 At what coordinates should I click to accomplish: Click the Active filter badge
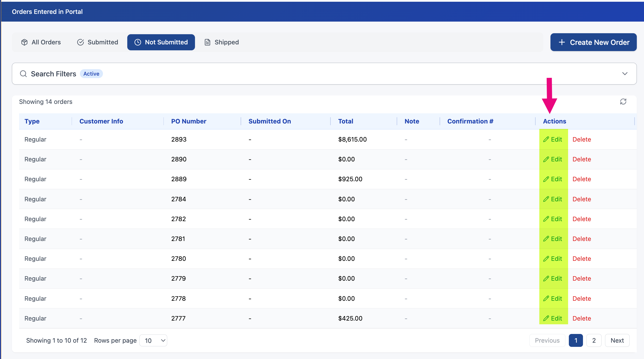(91, 74)
